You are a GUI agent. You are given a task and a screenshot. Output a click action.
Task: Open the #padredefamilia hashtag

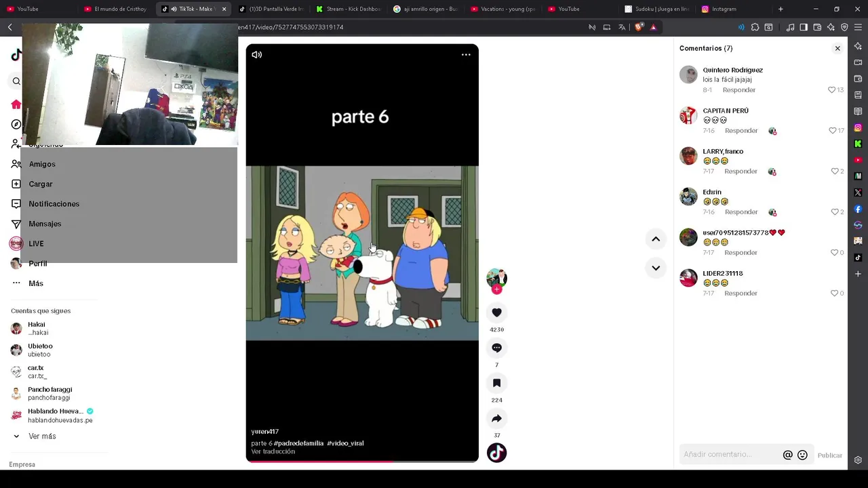pyautogui.click(x=298, y=443)
